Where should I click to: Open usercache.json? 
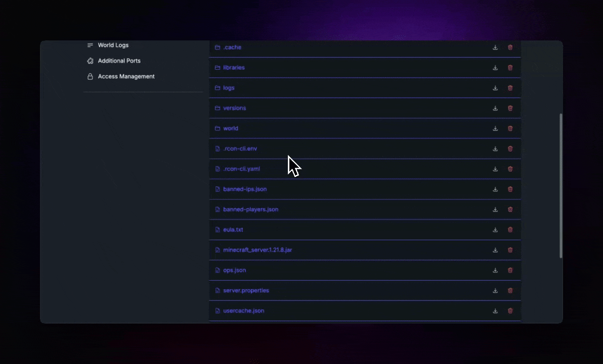pyautogui.click(x=244, y=310)
